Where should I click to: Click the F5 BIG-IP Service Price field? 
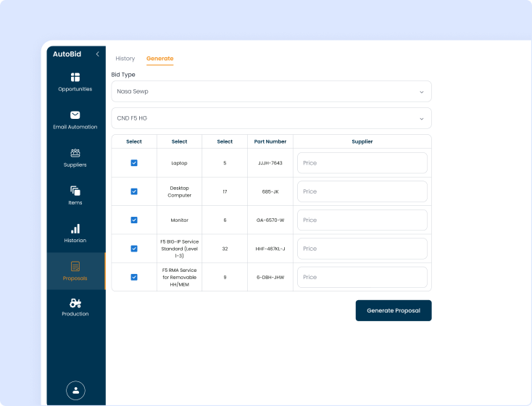(362, 249)
